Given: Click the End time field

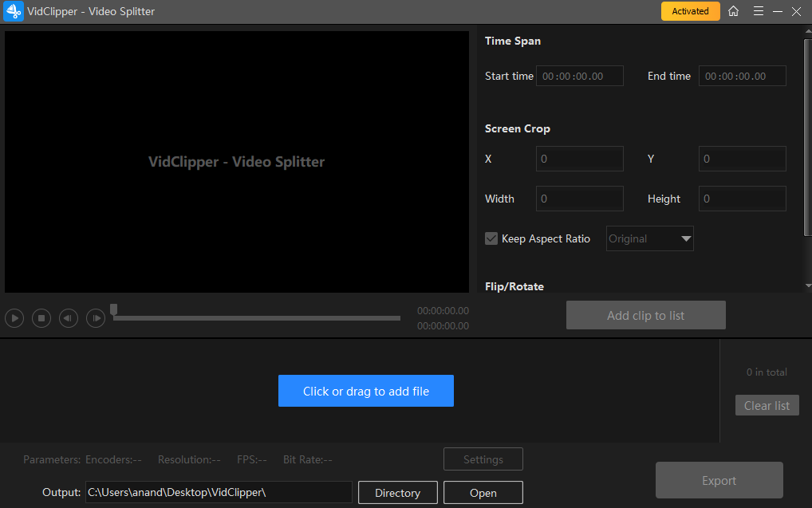Looking at the screenshot, I should [742, 76].
